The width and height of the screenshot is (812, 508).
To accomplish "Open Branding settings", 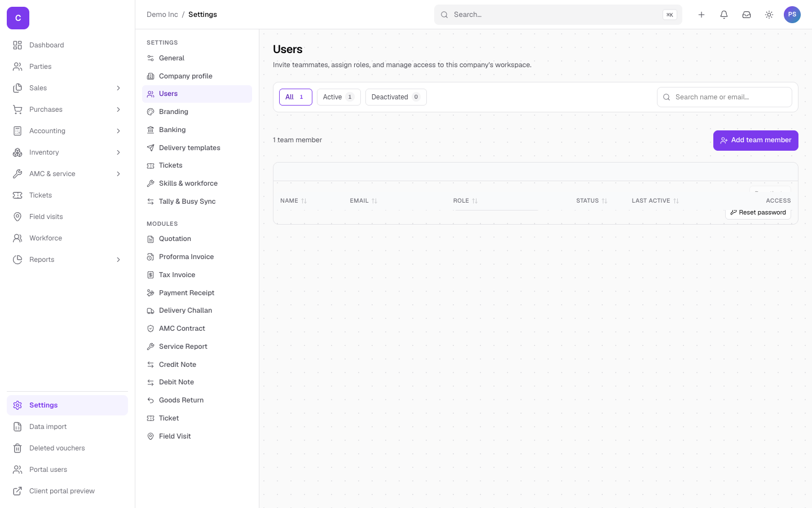I will 197,112.
